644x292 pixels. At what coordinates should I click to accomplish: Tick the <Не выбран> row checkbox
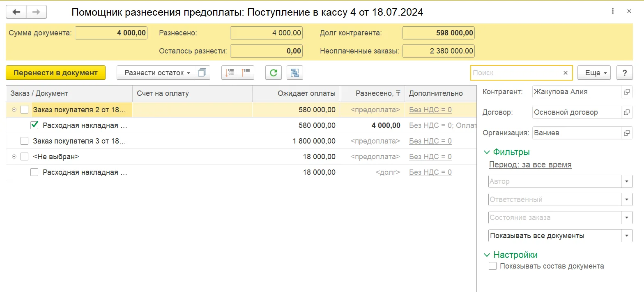click(25, 157)
